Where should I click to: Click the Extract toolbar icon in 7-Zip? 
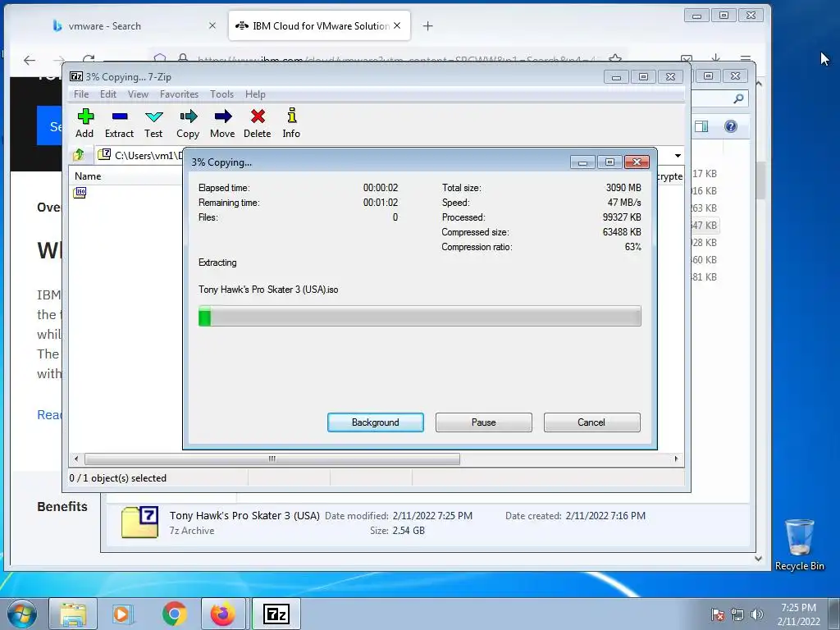click(x=119, y=123)
